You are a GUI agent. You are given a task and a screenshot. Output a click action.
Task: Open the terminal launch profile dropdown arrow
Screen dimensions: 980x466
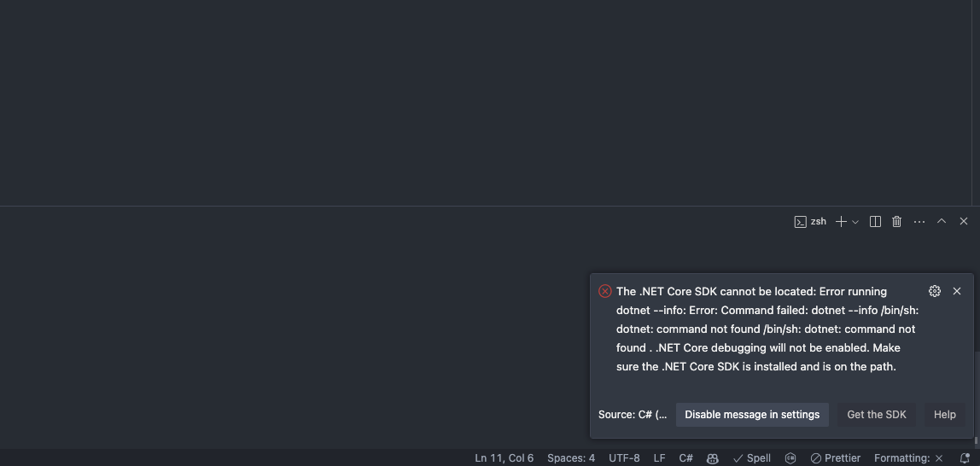coord(855,222)
